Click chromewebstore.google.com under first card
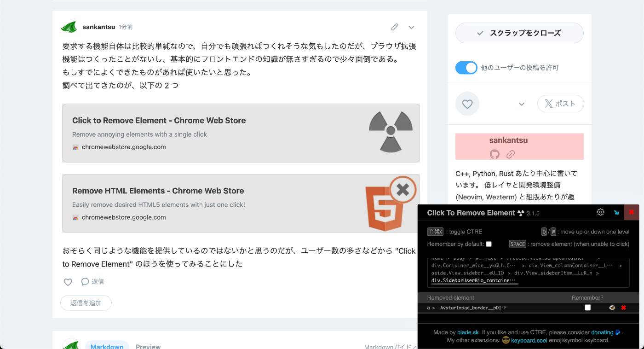This screenshot has height=349, width=644. (x=124, y=147)
